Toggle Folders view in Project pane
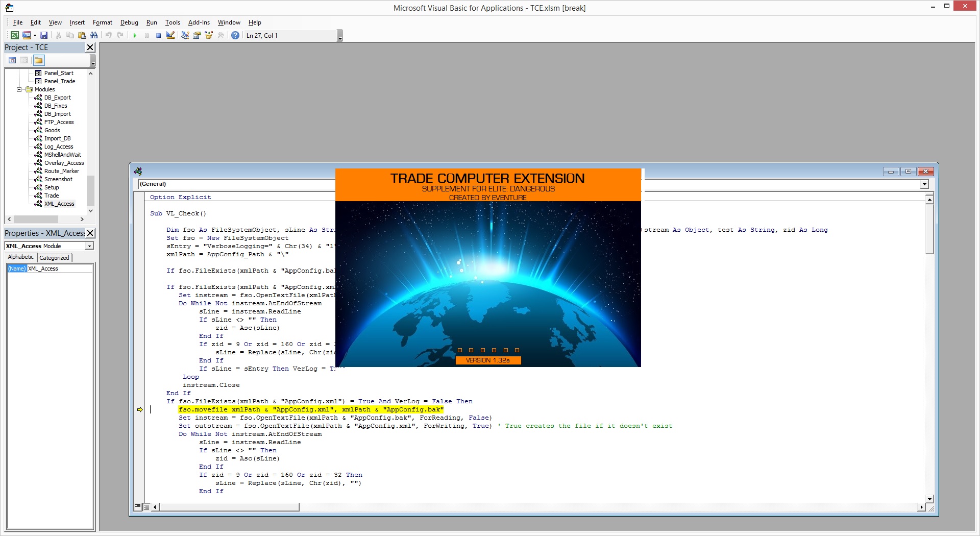The image size is (980, 536). click(39, 60)
